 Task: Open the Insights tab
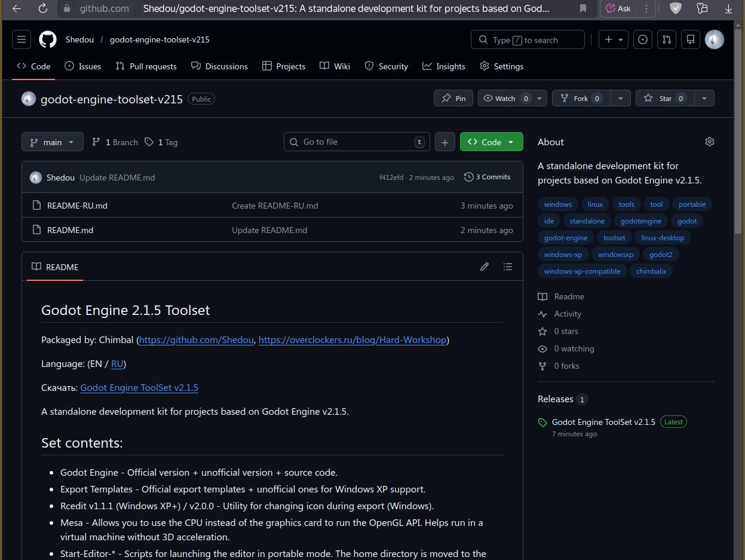pos(444,66)
